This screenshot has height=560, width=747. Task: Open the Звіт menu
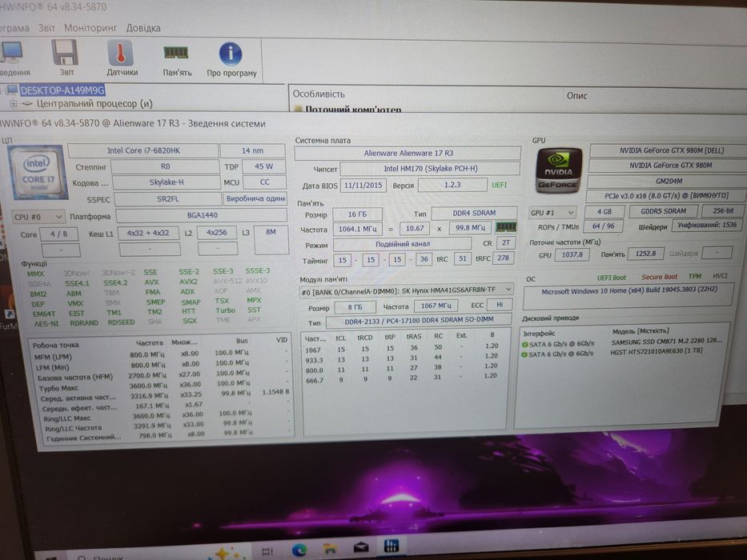[46, 28]
